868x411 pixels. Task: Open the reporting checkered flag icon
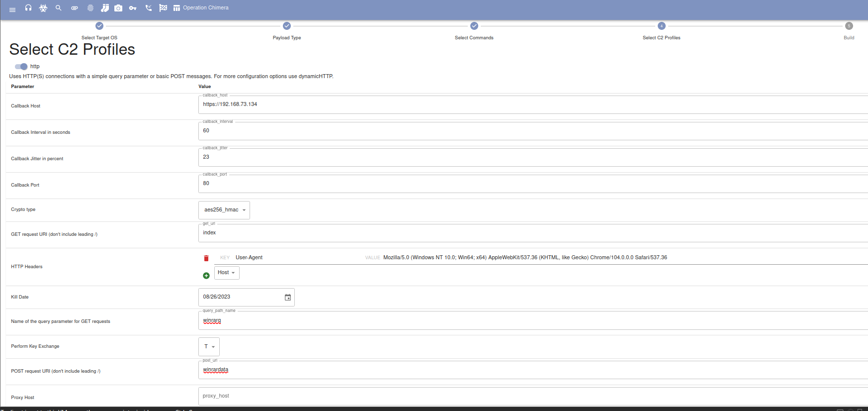[x=163, y=8]
